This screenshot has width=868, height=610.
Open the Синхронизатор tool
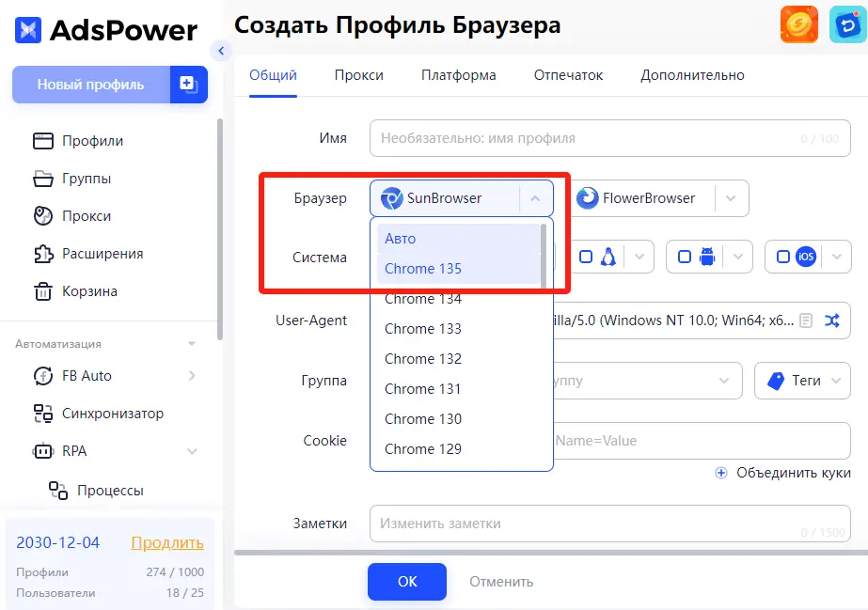click(113, 414)
